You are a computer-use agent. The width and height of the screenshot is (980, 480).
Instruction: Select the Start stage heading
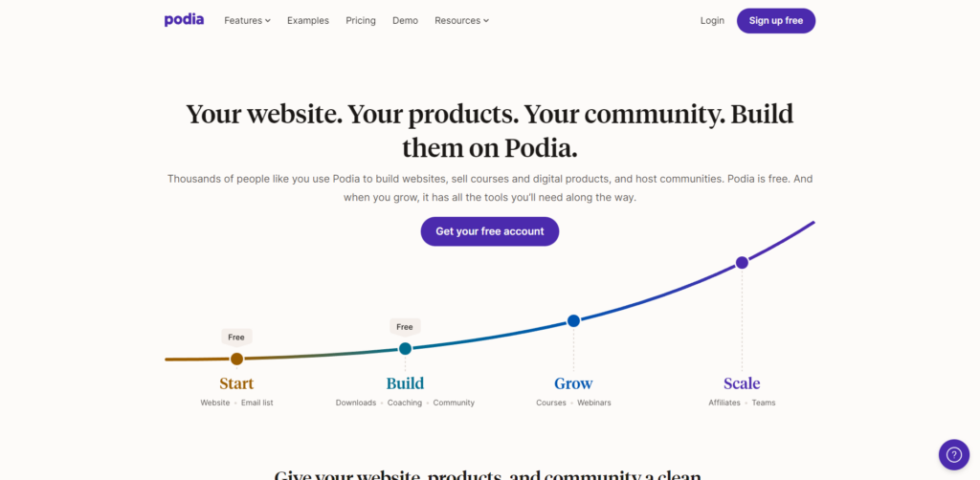point(236,383)
